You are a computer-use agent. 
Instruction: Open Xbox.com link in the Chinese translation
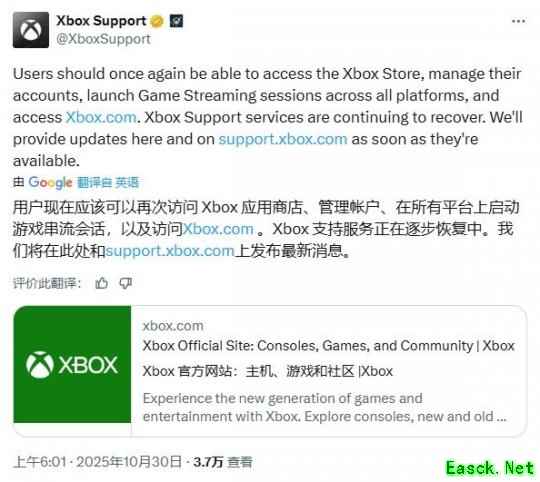click(x=218, y=229)
